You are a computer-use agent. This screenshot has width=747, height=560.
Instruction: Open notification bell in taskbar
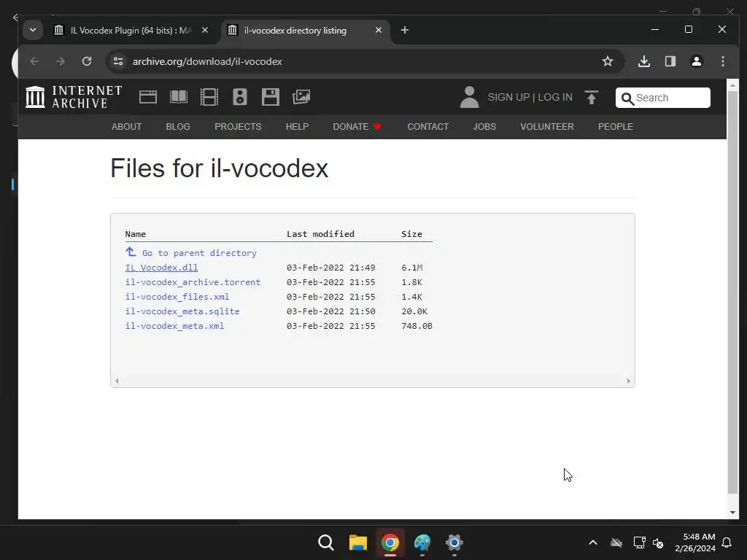(727, 542)
